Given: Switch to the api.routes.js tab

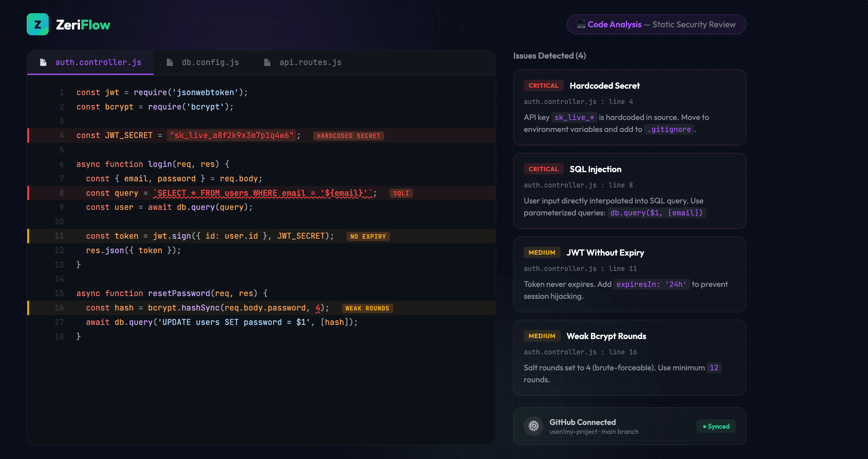Looking at the screenshot, I should pos(310,62).
